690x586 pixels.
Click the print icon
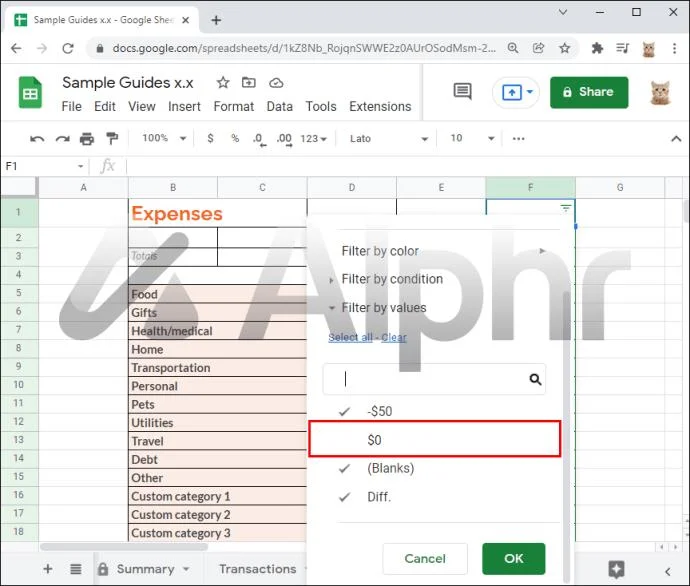tap(87, 139)
